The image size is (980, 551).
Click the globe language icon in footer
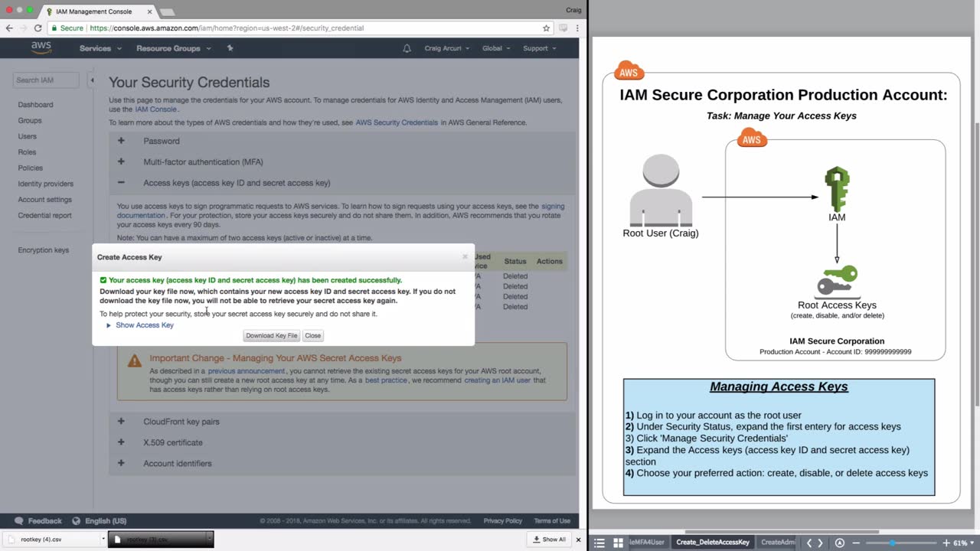pyautogui.click(x=76, y=521)
